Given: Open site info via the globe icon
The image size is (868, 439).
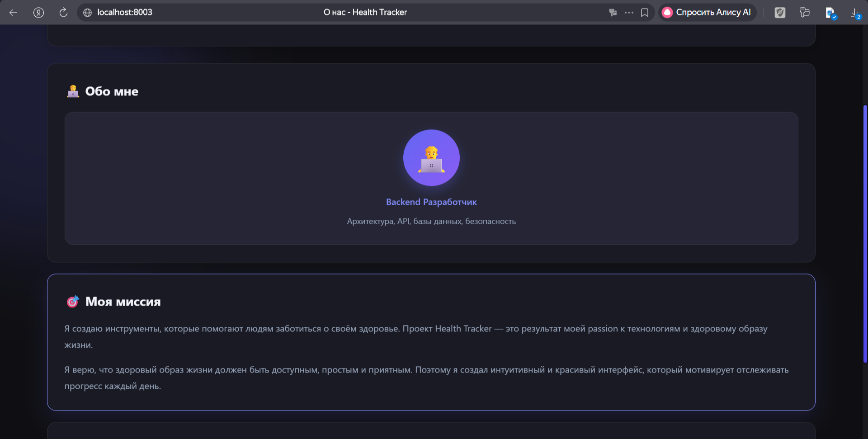Looking at the screenshot, I should [x=88, y=13].
